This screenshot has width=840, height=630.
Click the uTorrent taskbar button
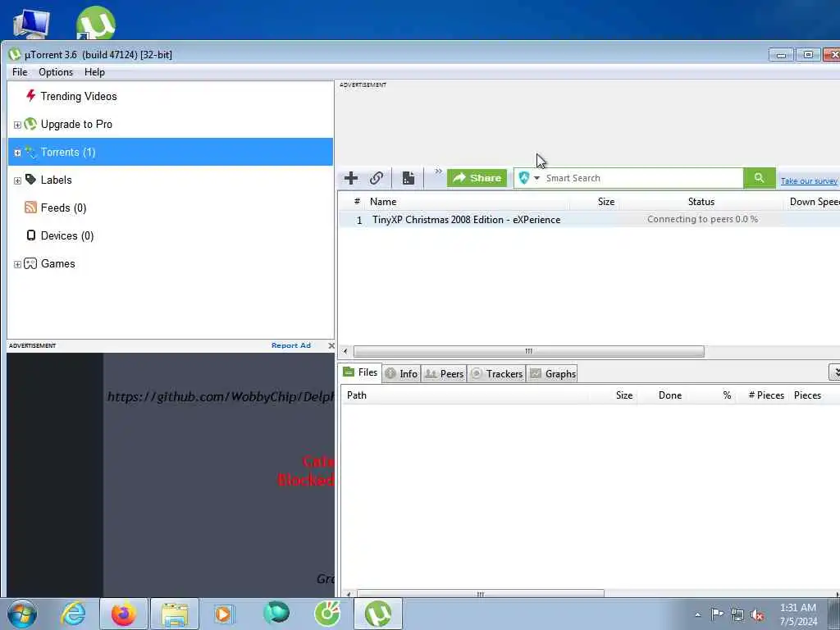point(377,614)
